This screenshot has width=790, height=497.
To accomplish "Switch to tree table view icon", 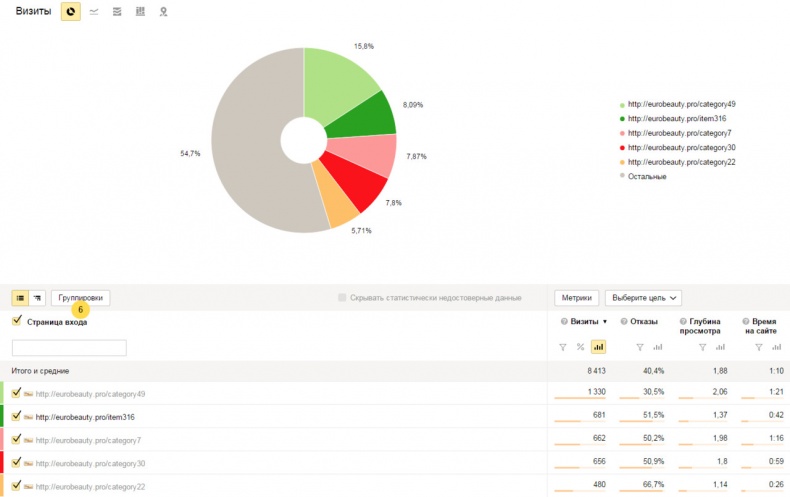I will [x=37, y=298].
